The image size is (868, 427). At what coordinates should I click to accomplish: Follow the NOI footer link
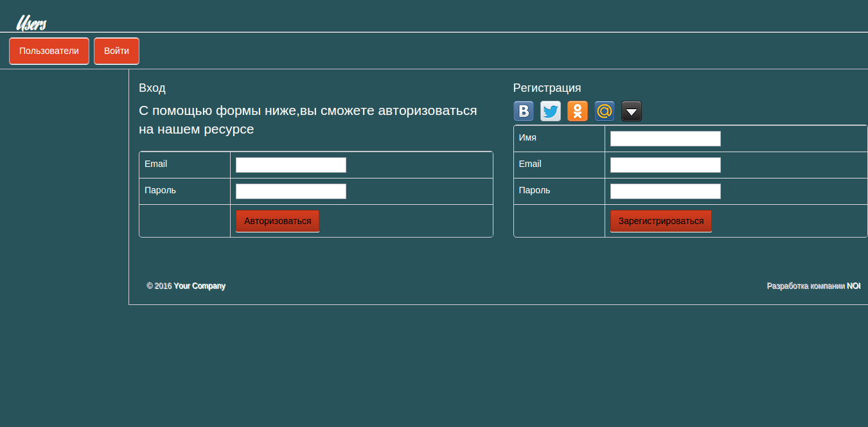coord(853,286)
